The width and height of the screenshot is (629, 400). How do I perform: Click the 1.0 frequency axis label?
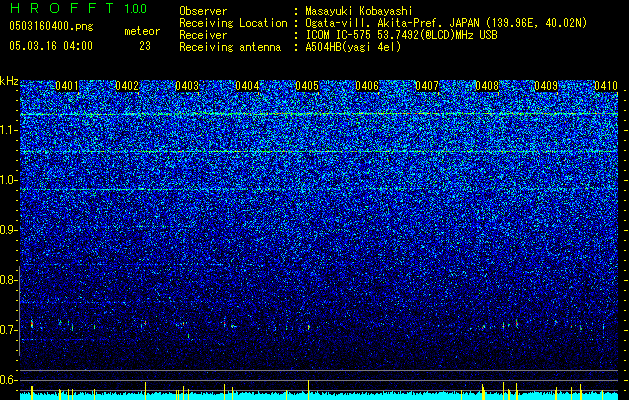click(9, 180)
